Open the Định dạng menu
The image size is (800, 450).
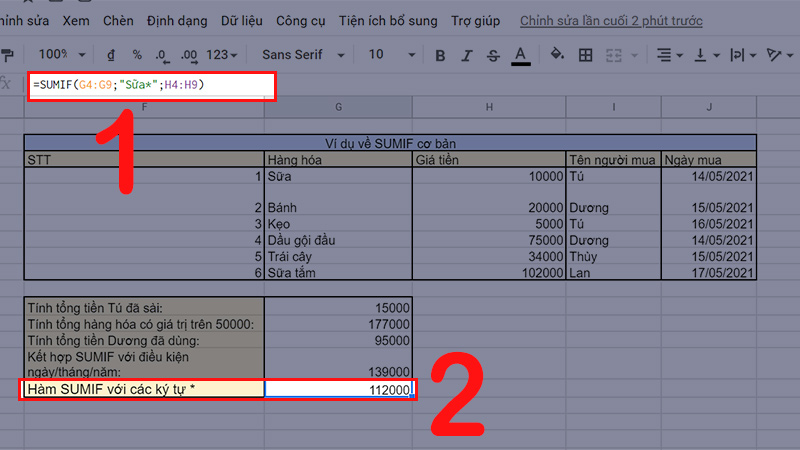[x=177, y=21]
